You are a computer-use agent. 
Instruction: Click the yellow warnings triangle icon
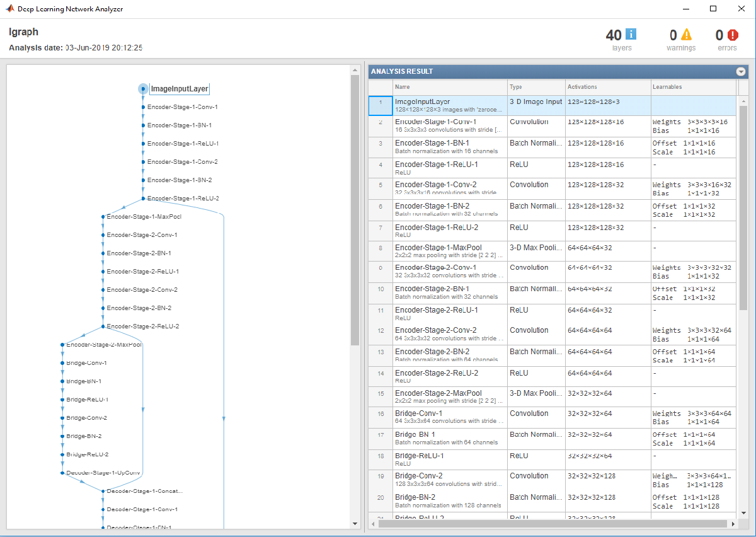(x=686, y=35)
